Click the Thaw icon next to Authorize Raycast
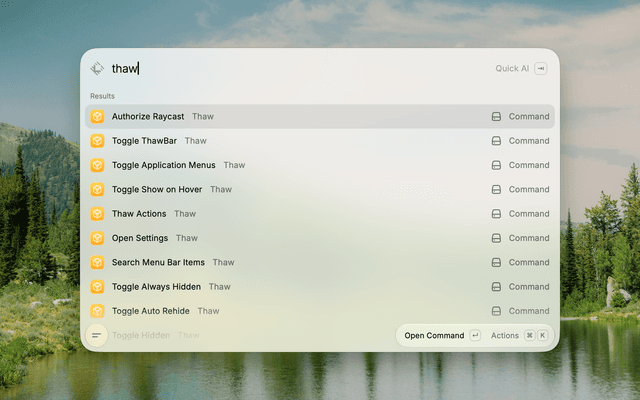This screenshot has width=640, height=400. point(97,116)
